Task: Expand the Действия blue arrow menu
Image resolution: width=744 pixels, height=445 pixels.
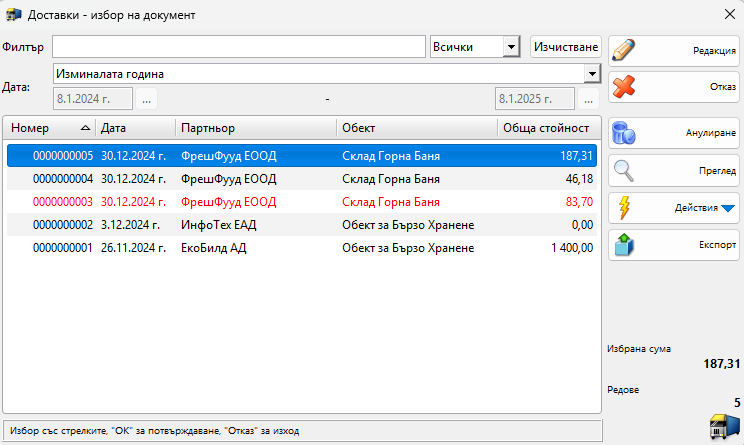Action: coord(727,208)
